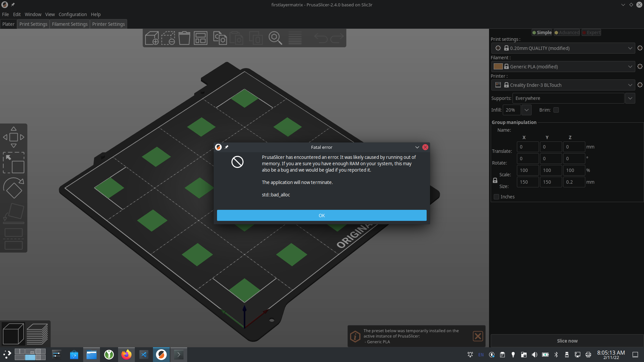This screenshot has width=644, height=362.
Task: Open filament settings gear next to dropdown
Action: click(640, 66)
